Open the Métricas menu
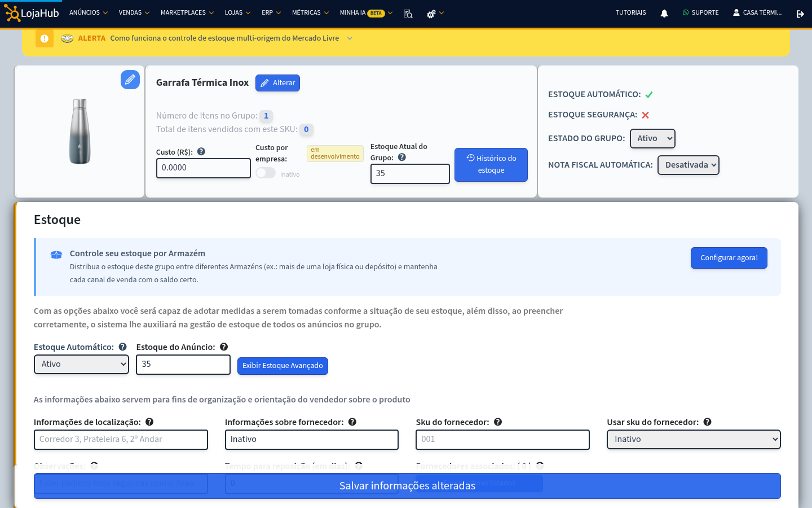Screen dimensions: 812x508 pyautogui.click(x=310, y=12)
